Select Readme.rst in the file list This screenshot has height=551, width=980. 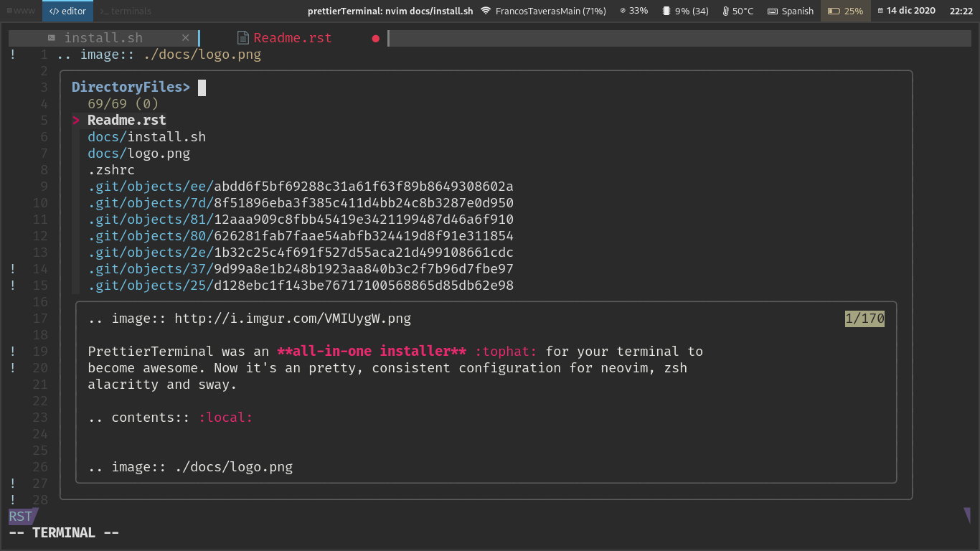[x=127, y=121]
